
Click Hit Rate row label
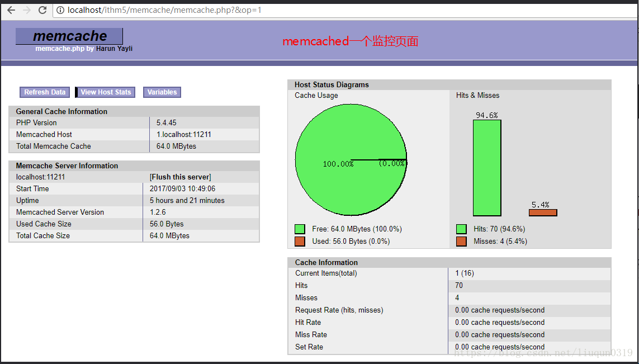click(x=308, y=323)
